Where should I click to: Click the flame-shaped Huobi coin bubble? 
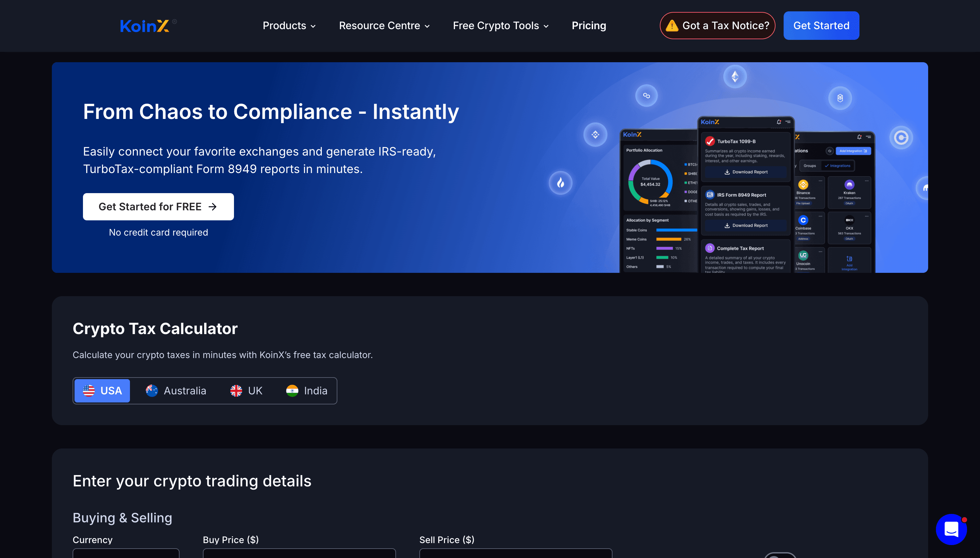point(560,183)
